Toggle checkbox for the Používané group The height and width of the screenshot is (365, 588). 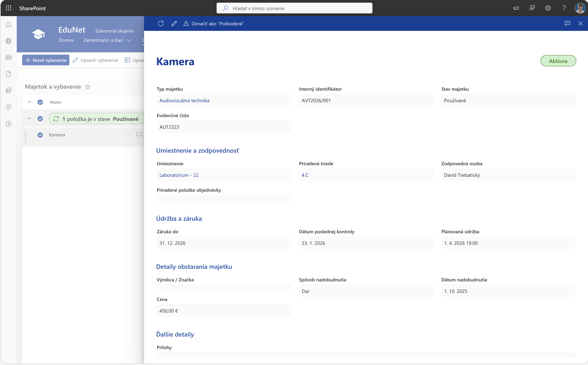click(40, 119)
